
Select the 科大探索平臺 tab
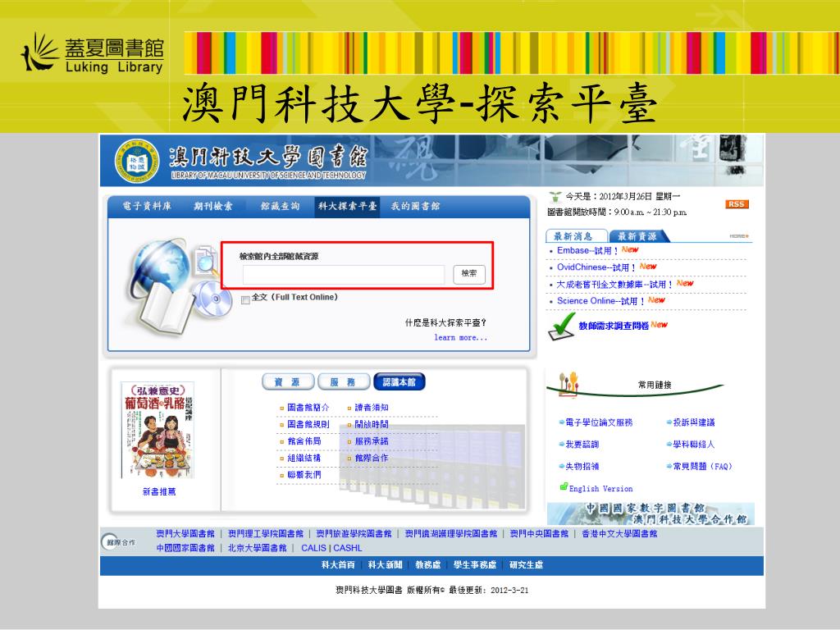point(347,206)
